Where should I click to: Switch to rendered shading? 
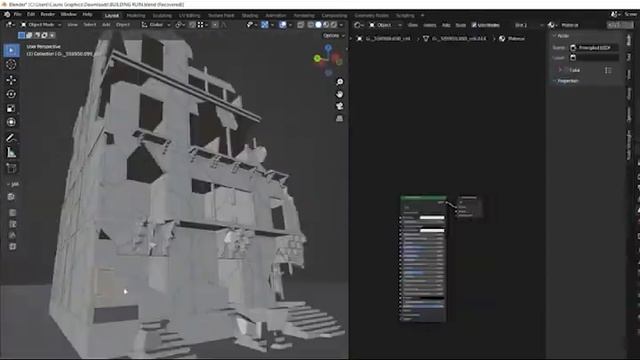click(x=333, y=25)
